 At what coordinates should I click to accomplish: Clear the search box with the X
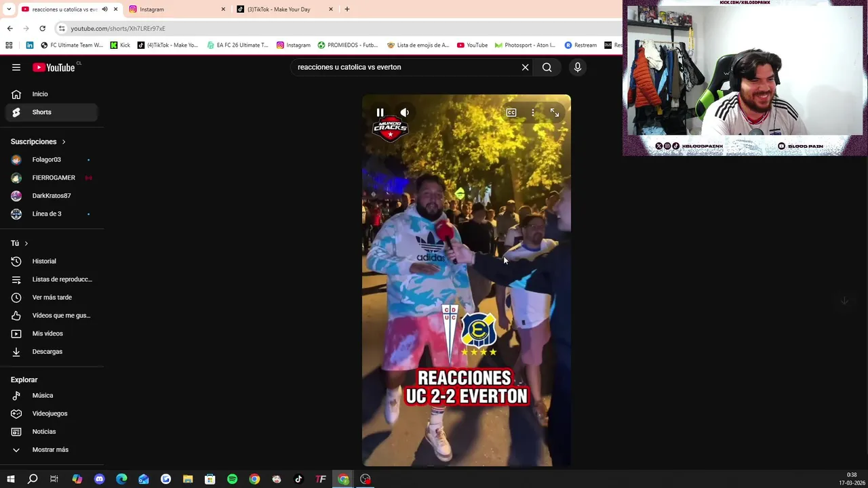point(525,67)
